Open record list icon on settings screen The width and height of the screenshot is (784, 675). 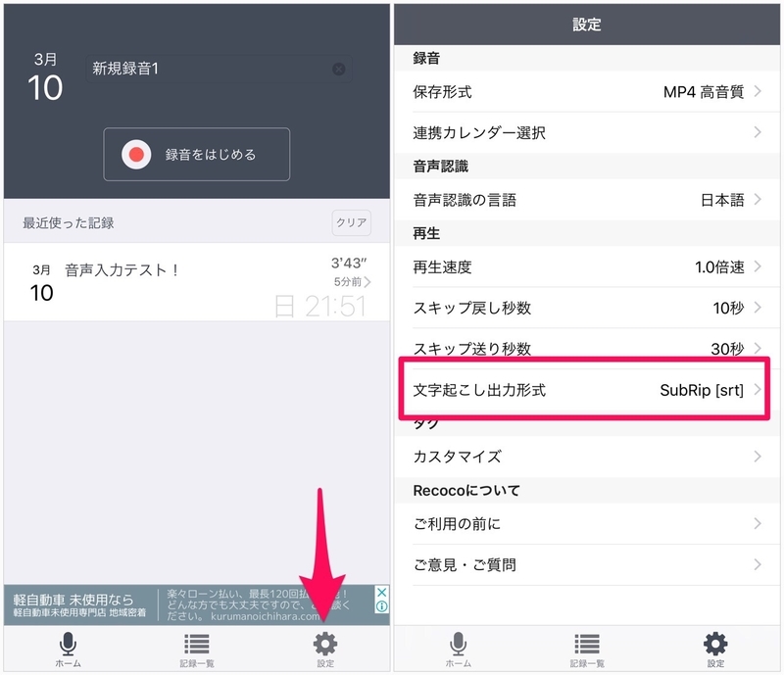(586, 644)
